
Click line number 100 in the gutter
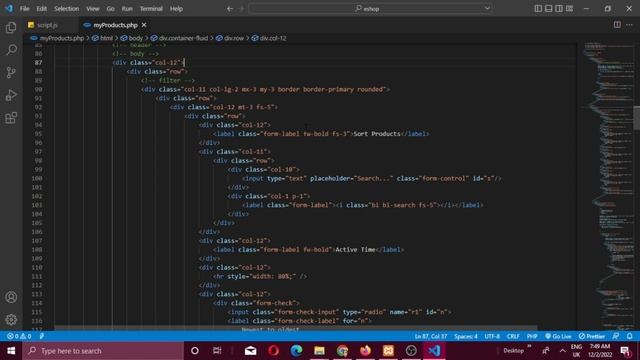37,178
